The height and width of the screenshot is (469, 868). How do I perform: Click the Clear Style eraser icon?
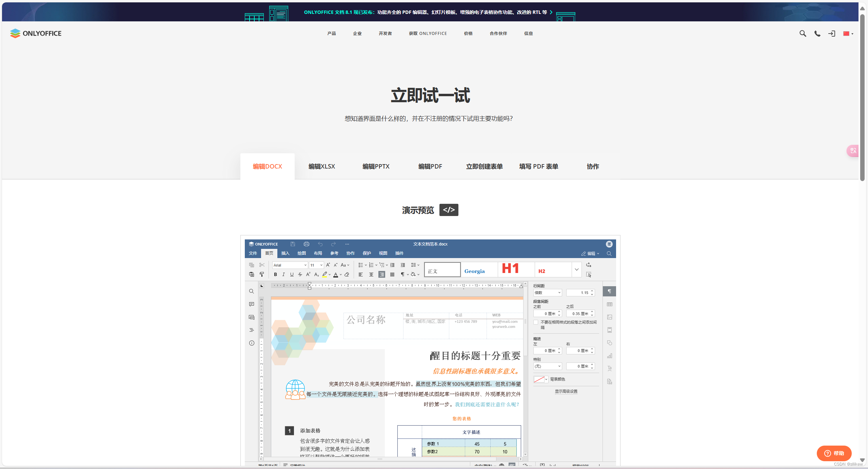click(x=347, y=274)
